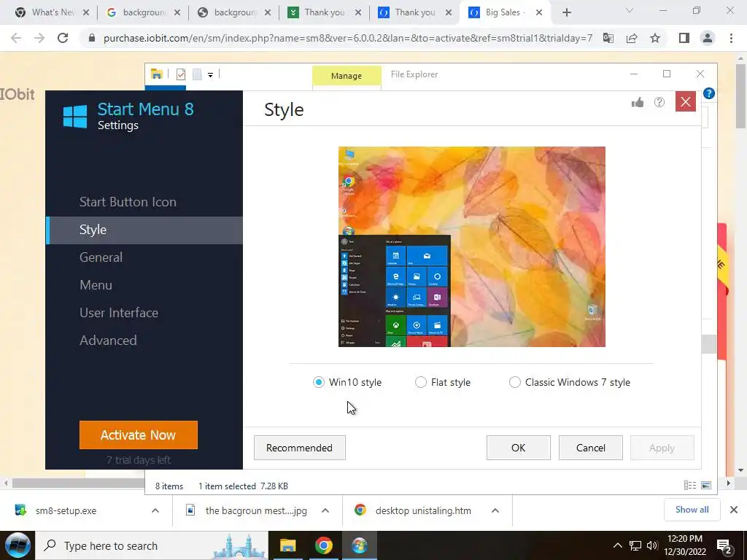Expand options for desktop unistaling.htm download
This screenshot has height=560, width=747.
click(x=495, y=510)
